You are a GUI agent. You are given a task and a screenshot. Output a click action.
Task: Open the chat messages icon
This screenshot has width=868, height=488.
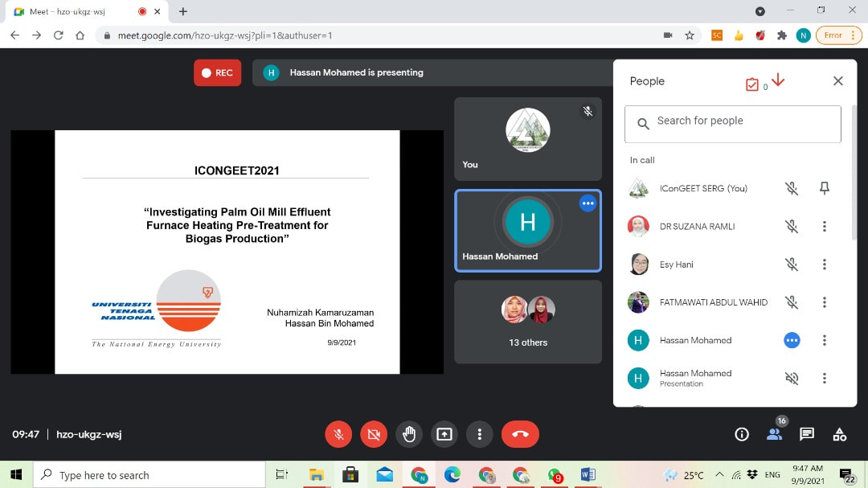[x=807, y=434]
